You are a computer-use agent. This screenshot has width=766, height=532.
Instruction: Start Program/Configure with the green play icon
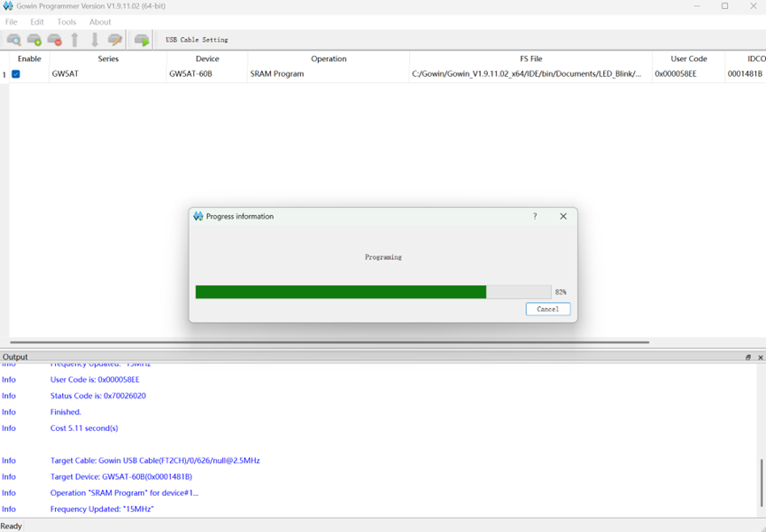pos(142,40)
